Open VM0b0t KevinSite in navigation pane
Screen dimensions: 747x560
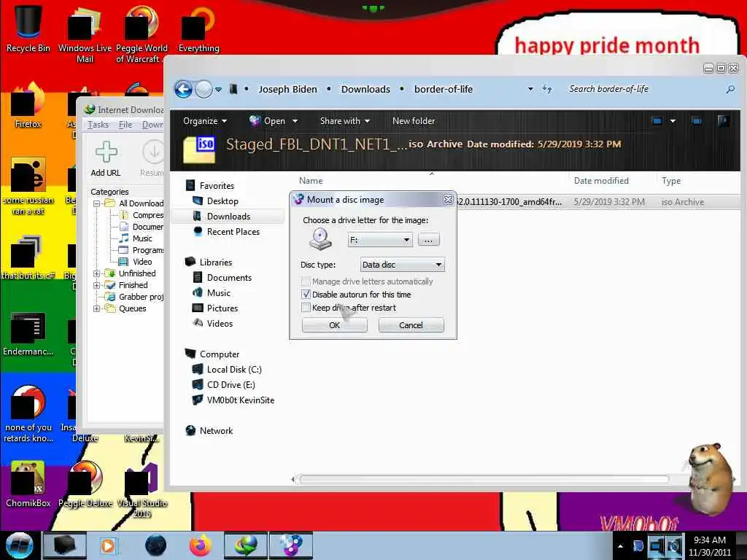(233, 400)
